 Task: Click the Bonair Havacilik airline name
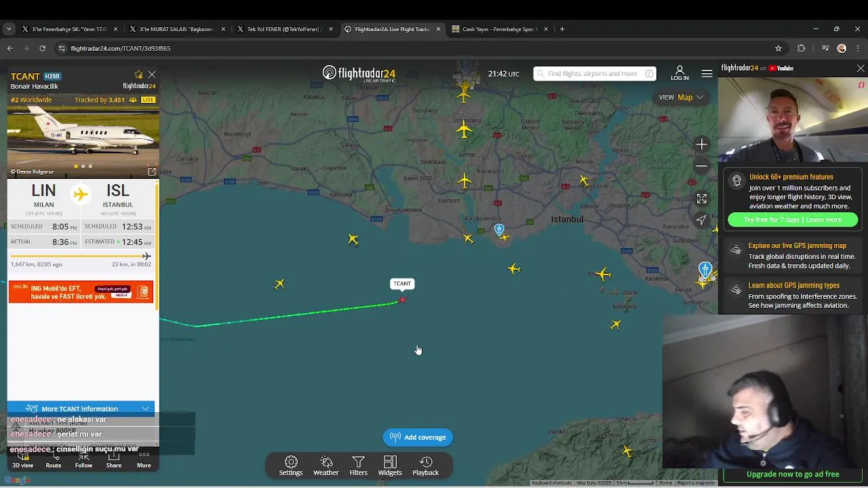coord(35,87)
